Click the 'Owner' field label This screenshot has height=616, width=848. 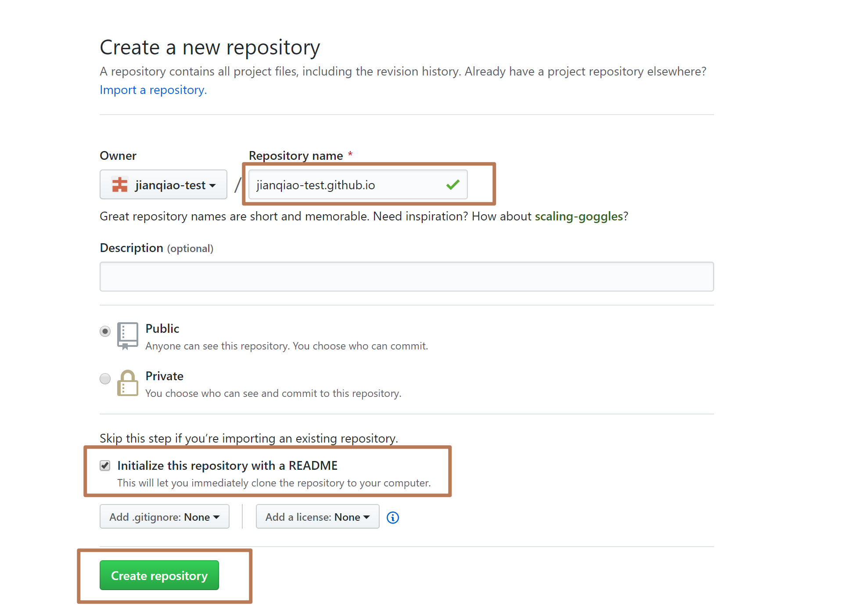click(x=118, y=156)
